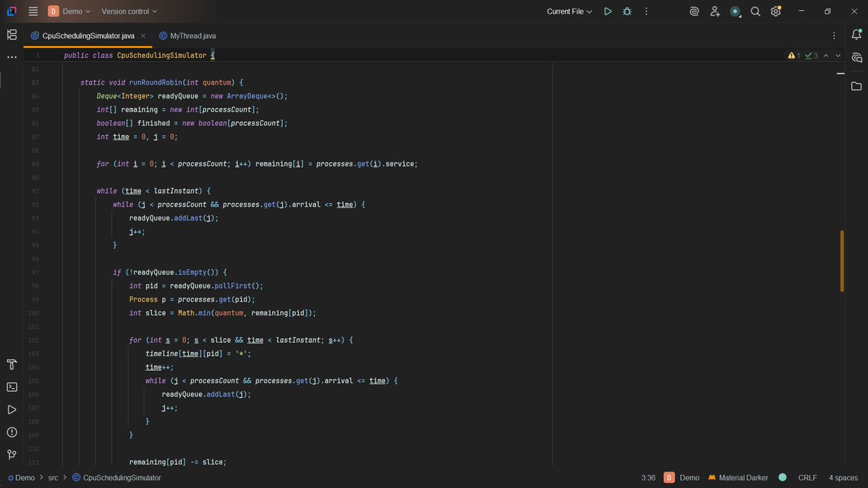Click the Demo widget in status bar
This screenshot has width=868, height=488.
tap(682, 478)
